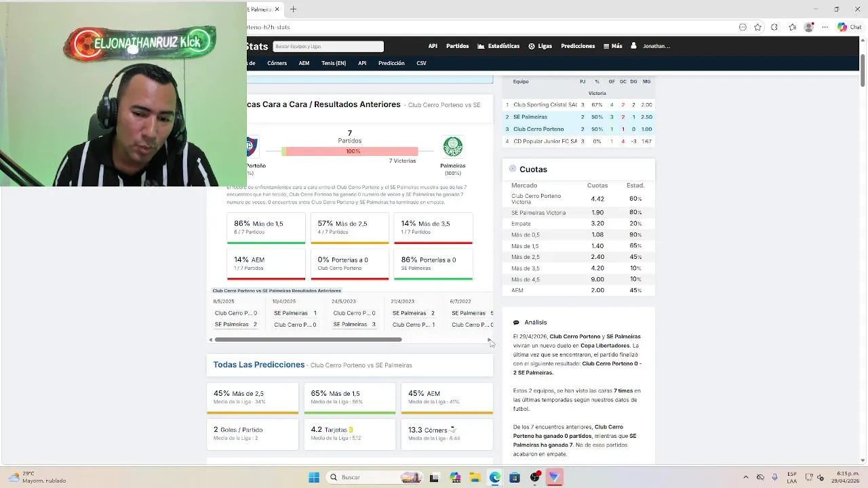Open the 24/5/2023 previous match result

(x=354, y=313)
